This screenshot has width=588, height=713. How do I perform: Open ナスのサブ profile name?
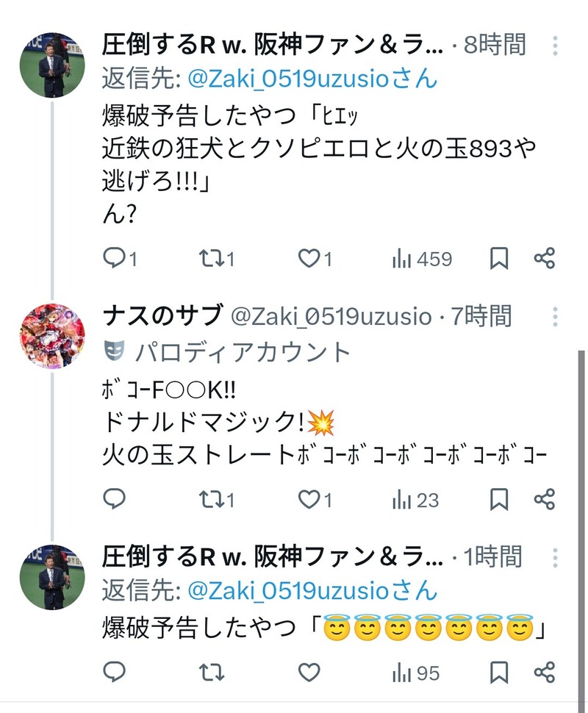click(x=163, y=315)
